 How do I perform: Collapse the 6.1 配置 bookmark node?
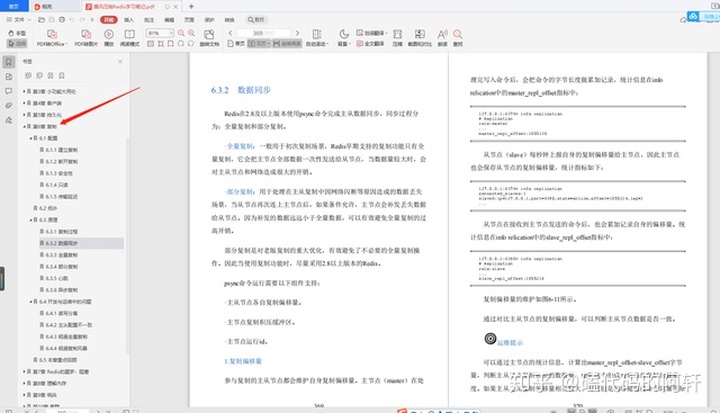[x=30, y=138]
